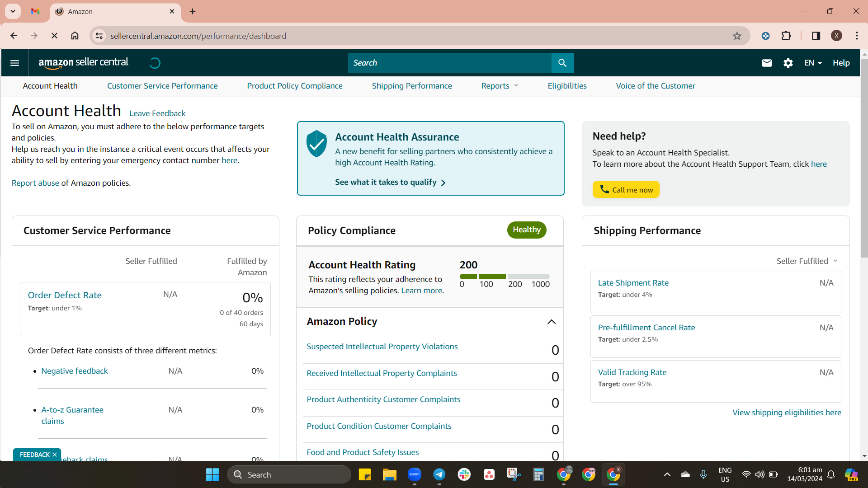The height and width of the screenshot is (488, 868).
Task: Open the Product Policy Compliance tab
Action: click(x=295, y=86)
